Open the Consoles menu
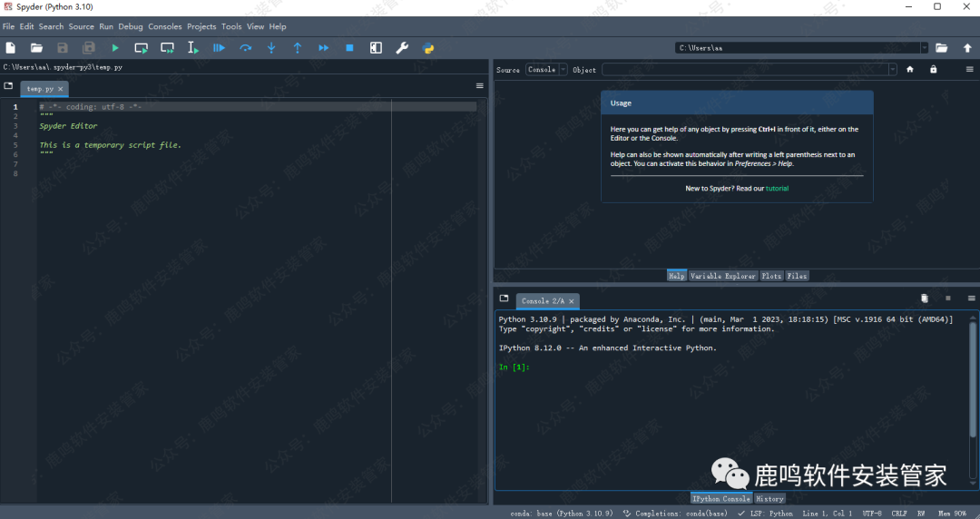980x519 pixels. tap(165, 26)
